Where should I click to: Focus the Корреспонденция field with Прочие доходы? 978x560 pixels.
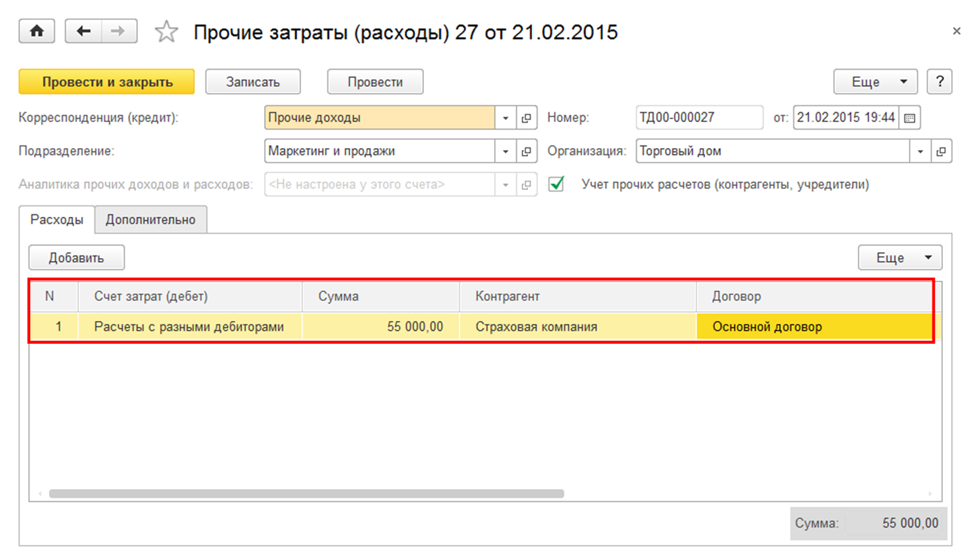(x=380, y=118)
